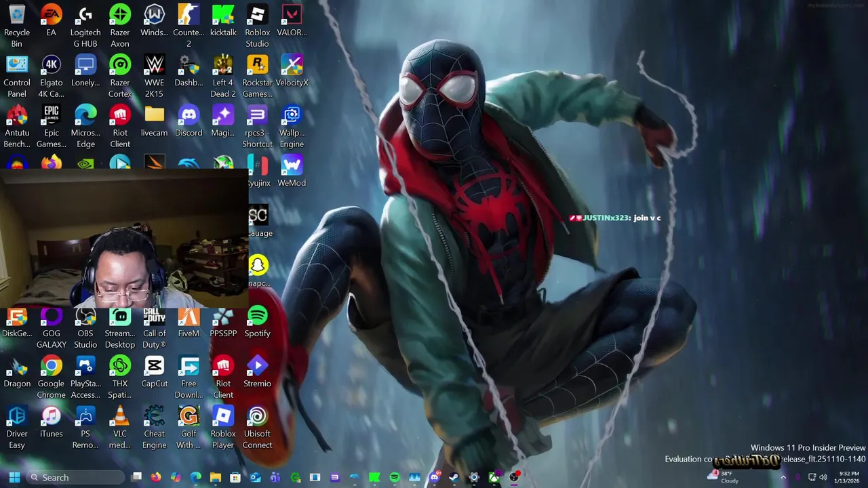
Task: Open Firefox from the taskbar
Action: tap(156, 477)
